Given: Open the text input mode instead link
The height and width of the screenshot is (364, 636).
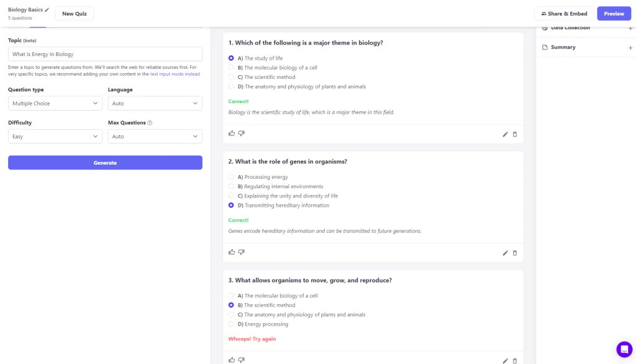Looking at the screenshot, I should 175,75.
